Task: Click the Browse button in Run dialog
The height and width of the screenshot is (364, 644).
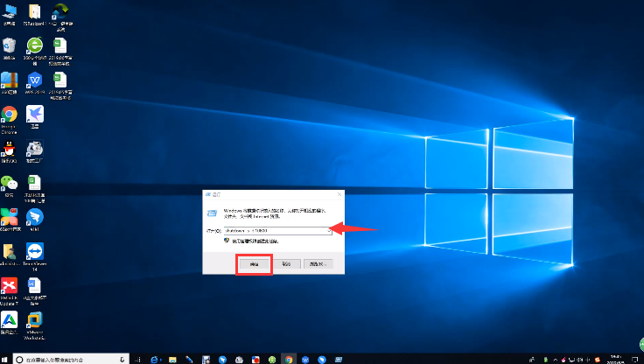Action: (x=318, y=263)
